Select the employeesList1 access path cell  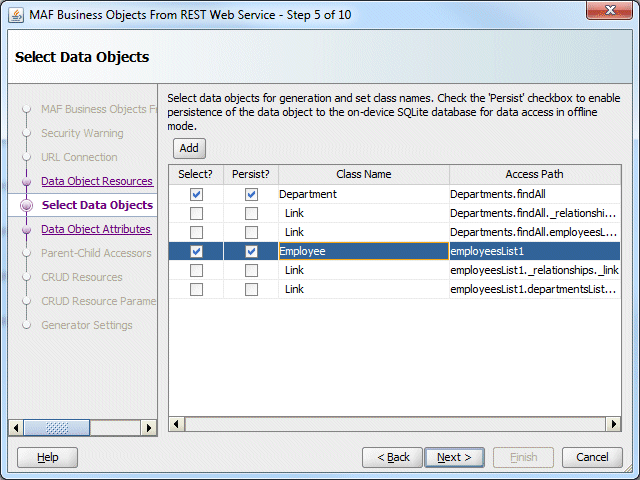pos(535,251)
